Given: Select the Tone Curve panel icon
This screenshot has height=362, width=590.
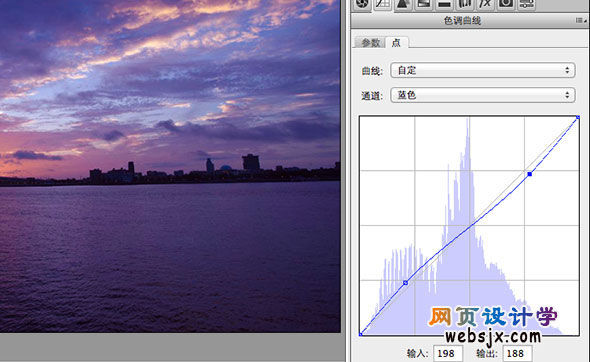Looking at the screenshot, I should click(383, 5).
